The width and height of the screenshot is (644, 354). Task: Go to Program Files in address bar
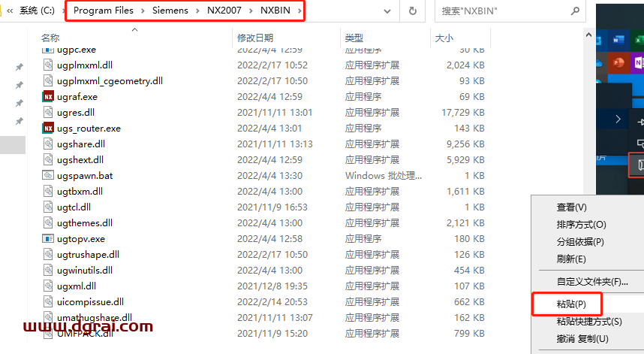pyautogui.click(x=104, y=11)
